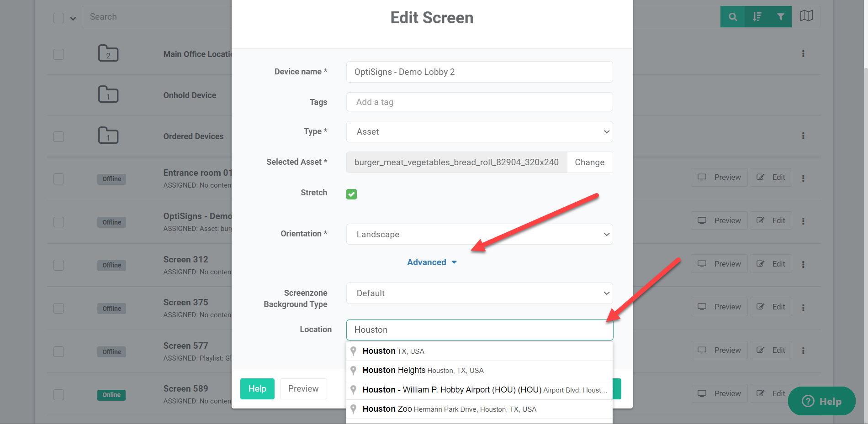Collapse the Advanced options section
The height and width of the screenshot is (424, 868).
431,262
